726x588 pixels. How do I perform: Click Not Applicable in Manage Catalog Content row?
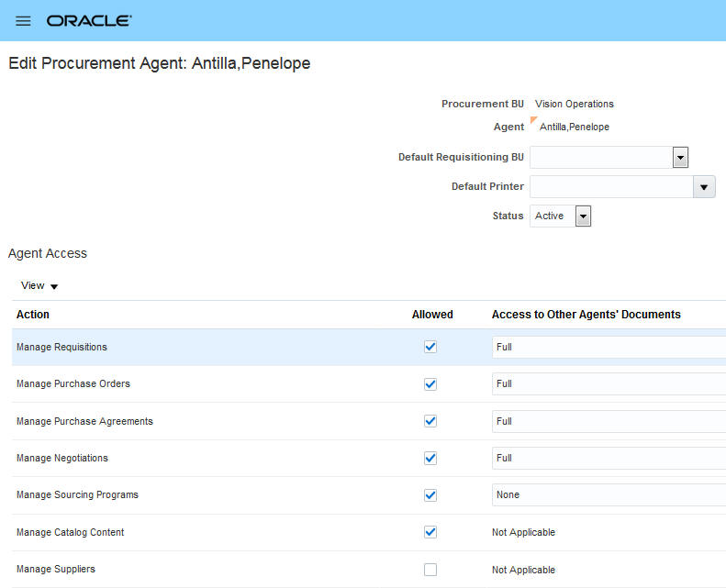523,532
